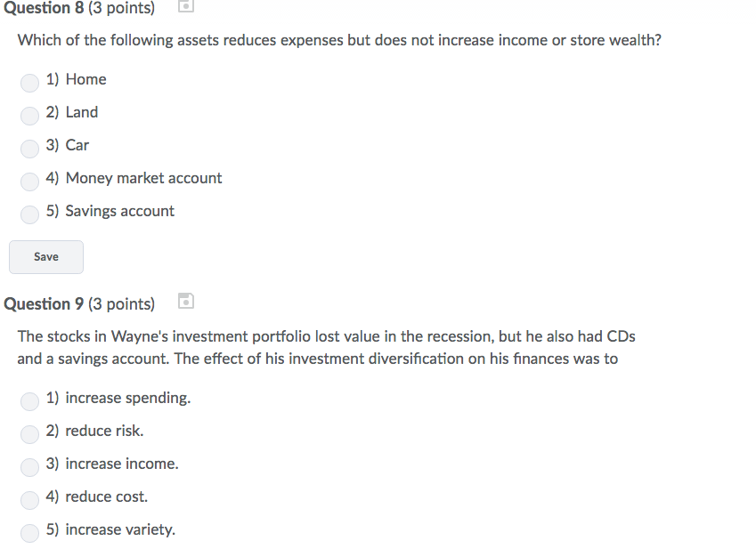The height and width of the screenshot is (557, 756).
Task: Select increase variety for Question 9
Action: (29, 533)
